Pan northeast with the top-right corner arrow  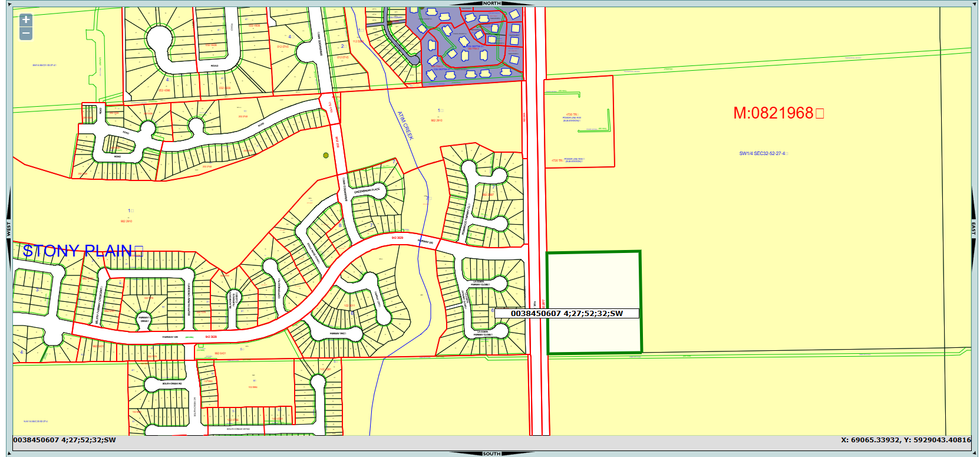[x=974, y=4]
